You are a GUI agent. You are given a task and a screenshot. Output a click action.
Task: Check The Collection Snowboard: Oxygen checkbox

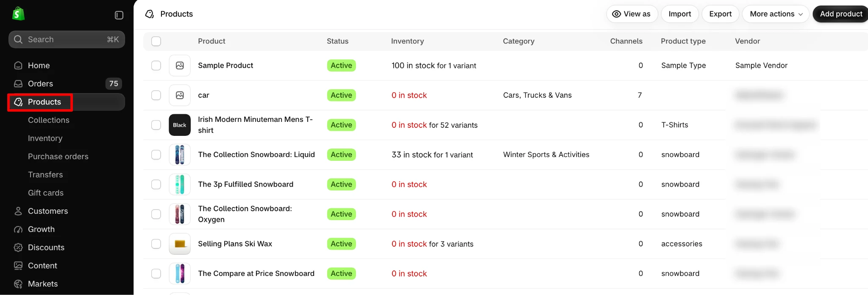[156, 214]
